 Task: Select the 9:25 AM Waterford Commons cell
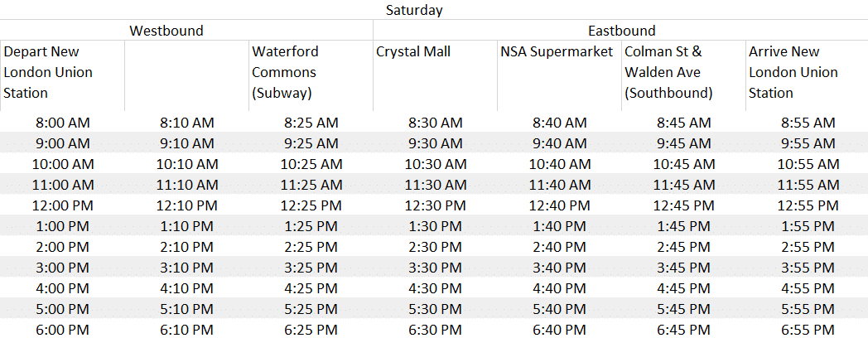pyautogui.click(x=311, y=143)
